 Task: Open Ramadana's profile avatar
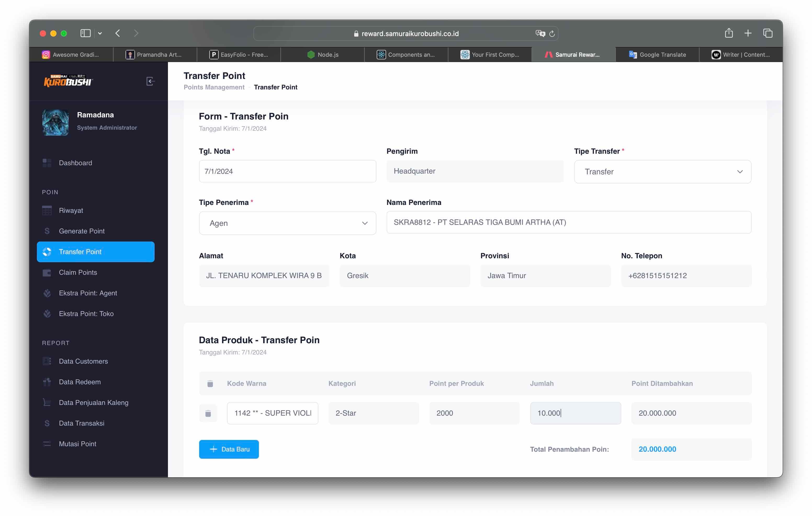click(55, 122)
